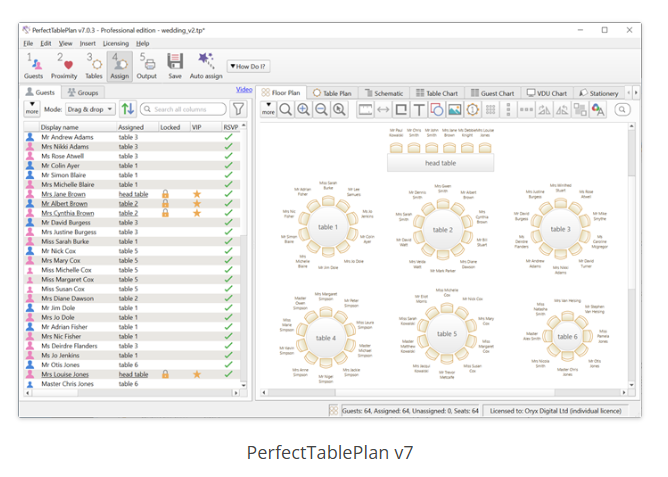
Task: Select the head table on floor plan
Action: coord(441,163)
